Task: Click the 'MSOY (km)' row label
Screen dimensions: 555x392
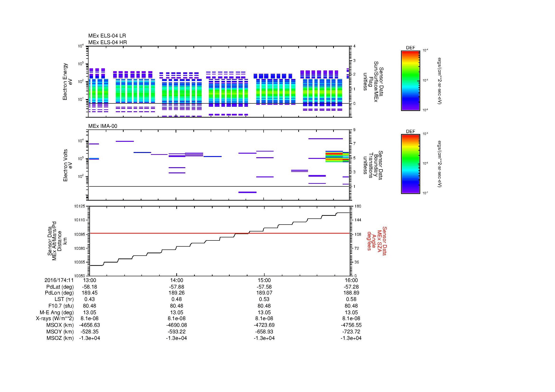Action: point(60,332)
